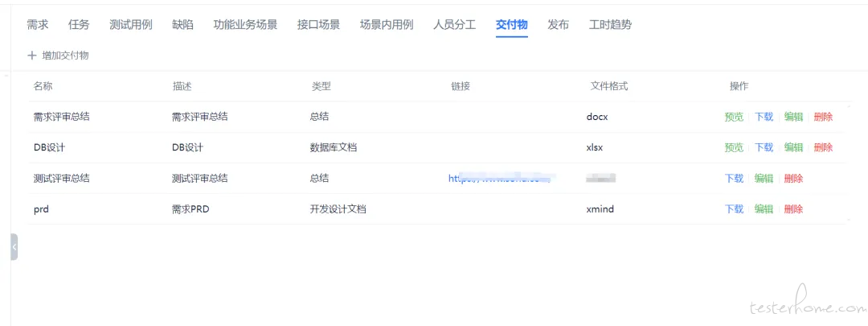This screenshot has height=326, width=868.
Task: Click the 需求评审总结 description cell
Action: (200, 117)
